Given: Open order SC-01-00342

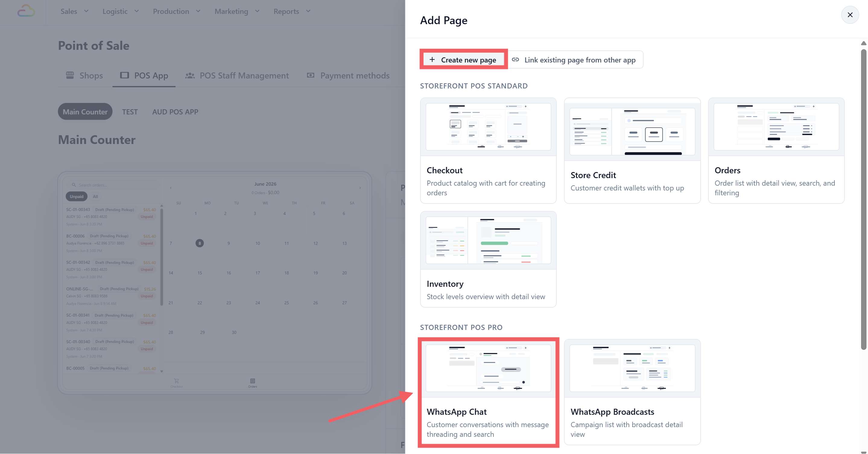Looking at the screenshot, I should (x=111, y=270).
